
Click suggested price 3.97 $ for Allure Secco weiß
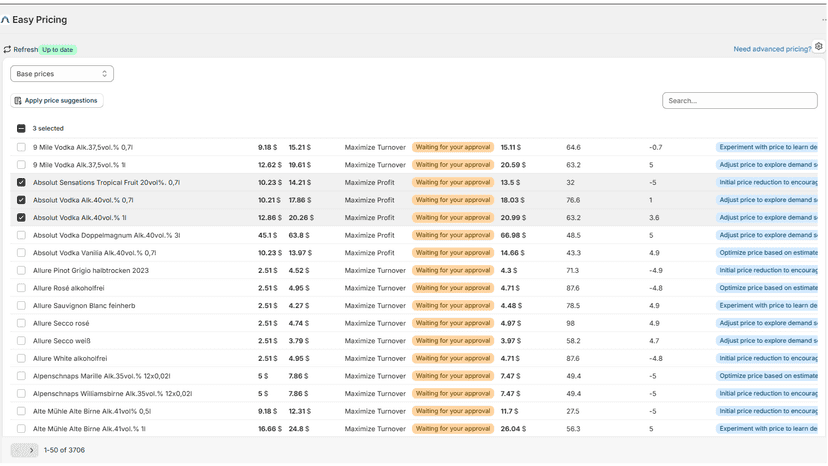coord(511,341)
